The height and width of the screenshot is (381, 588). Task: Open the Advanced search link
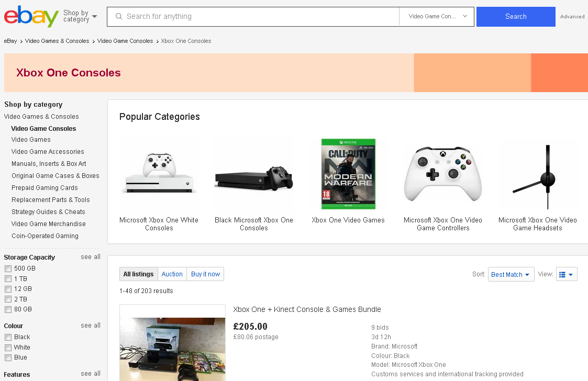point(572,17)
